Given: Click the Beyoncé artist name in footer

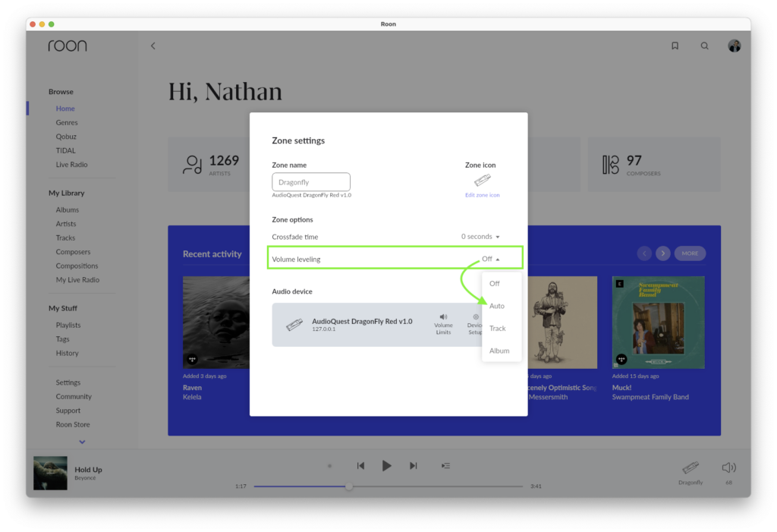Looking at the screenshot, I should tap(85, 478).
